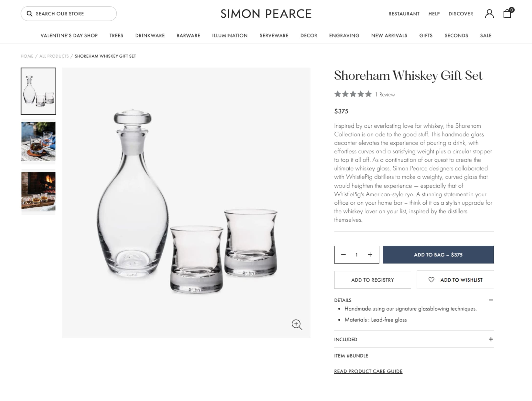Decrease quantity with the minus icon
The image size is (532, 401).
(343, 255)
